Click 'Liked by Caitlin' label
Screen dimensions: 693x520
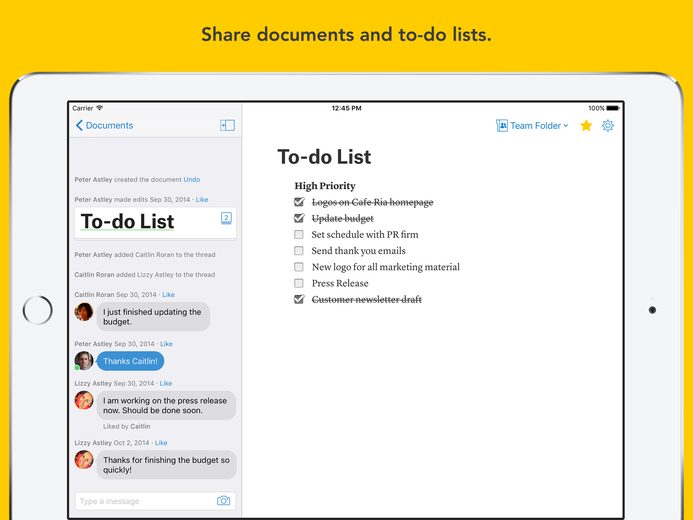(x=126, y=426)
